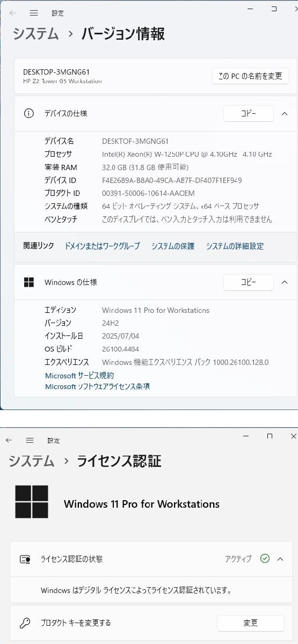The image size is (298, 644).
Task: Open Microsoft ソフトウェアライセンス条項 link
Action: pyautogui.click(x=97, y=386)
